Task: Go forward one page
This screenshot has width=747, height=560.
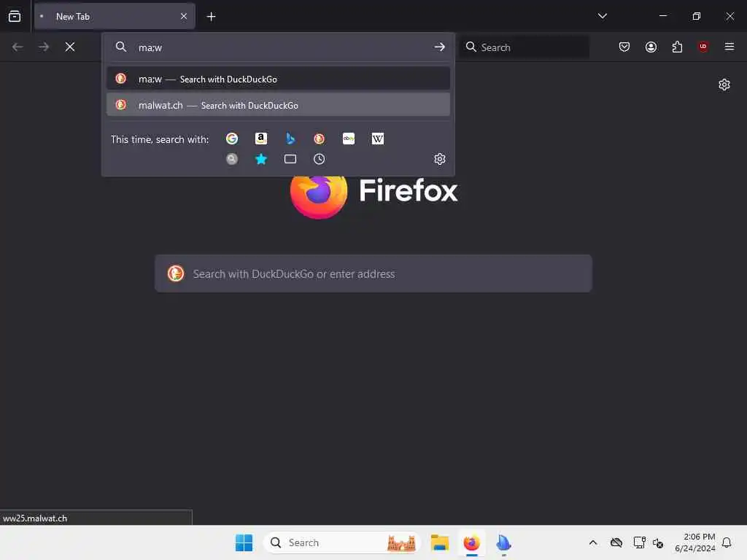Action: tap(44, 47)
